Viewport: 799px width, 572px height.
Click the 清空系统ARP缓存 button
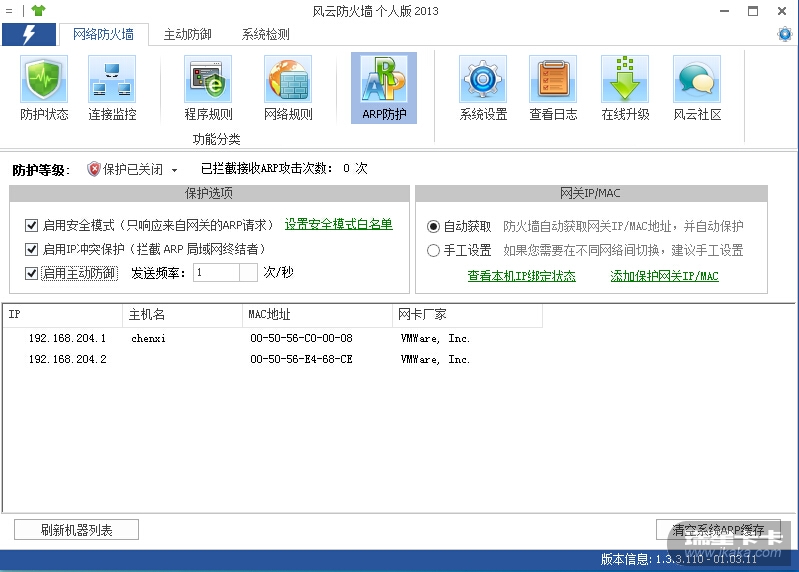pyautogui.click(x=718, y=530)
